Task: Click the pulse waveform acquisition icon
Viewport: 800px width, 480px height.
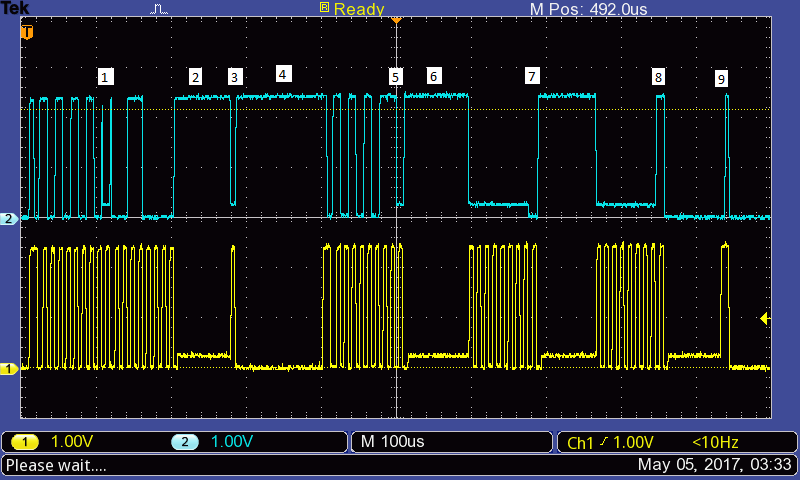Action: 159,9
